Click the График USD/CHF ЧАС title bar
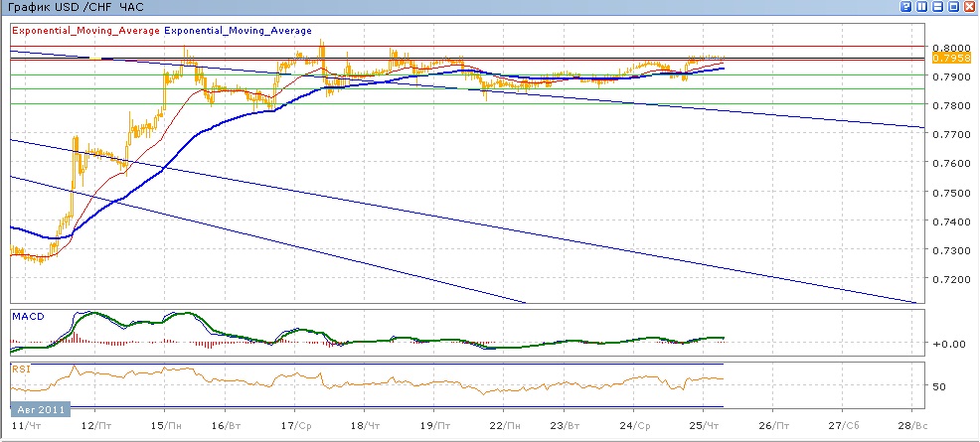The image size is (980, 442). point(70,7)
